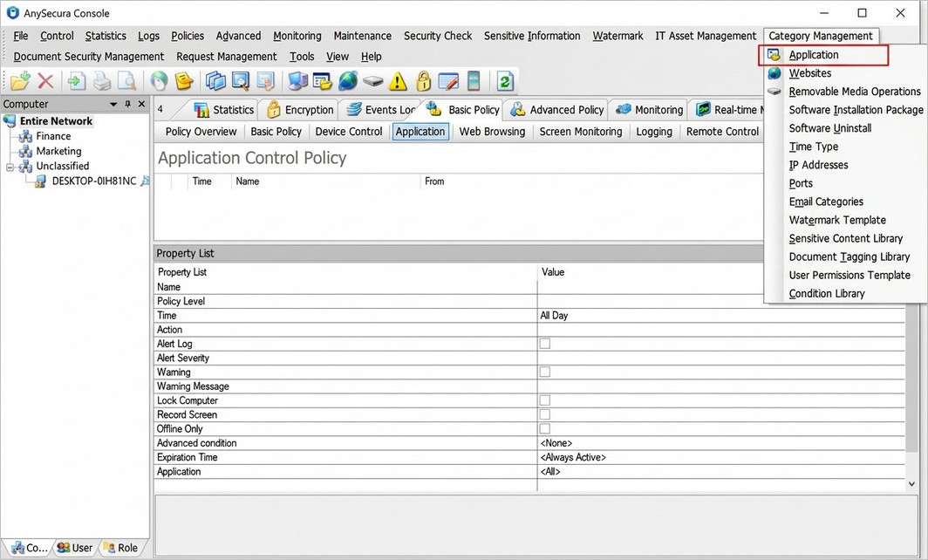Open the Monitoring tab
This screenshot has width=928, height=560.
point(649,110)
